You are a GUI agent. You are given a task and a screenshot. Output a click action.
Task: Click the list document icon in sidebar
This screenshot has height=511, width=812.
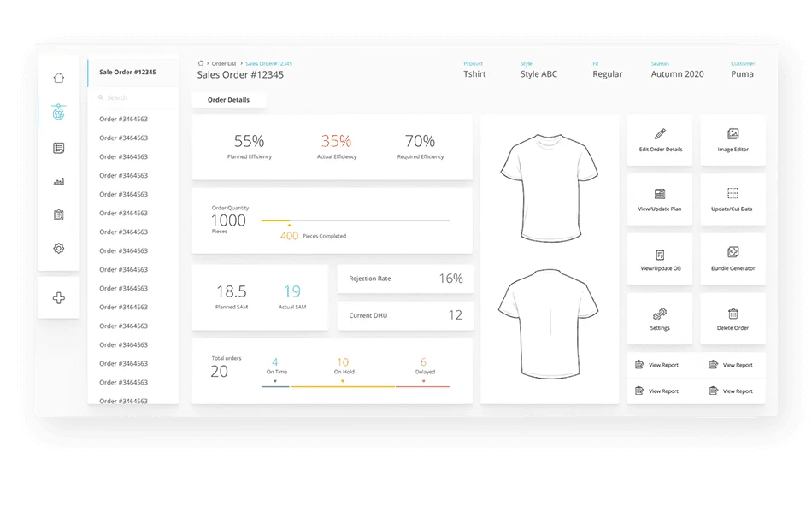(x=58, y=148)
